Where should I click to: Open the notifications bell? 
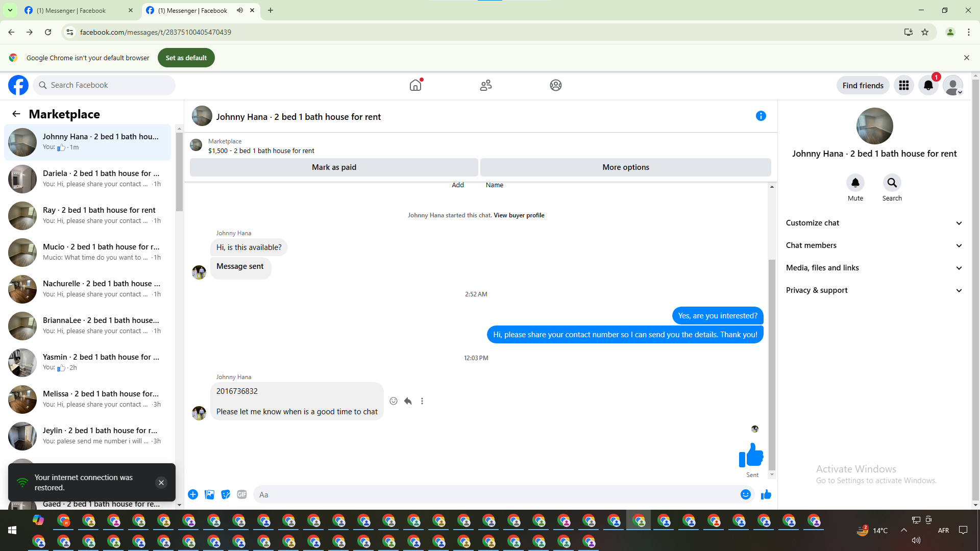[928, 85]
